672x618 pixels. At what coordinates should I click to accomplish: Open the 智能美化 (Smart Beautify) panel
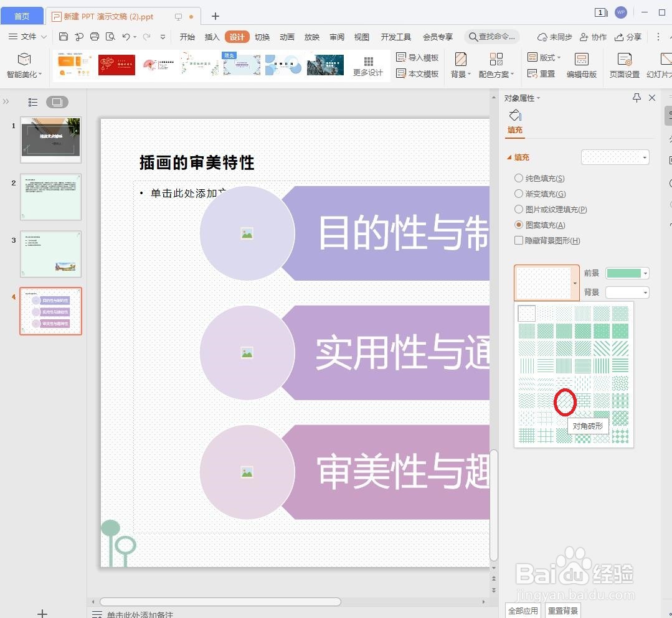(24, 65)
